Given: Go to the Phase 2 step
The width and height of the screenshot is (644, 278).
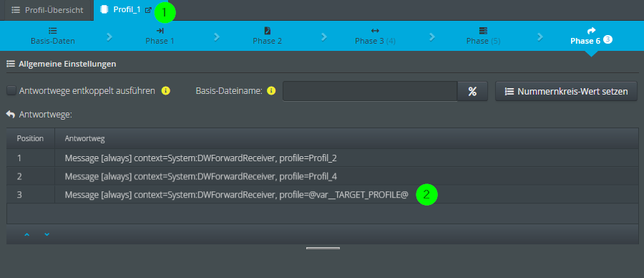Looking at the screenshot, I should click(x=268, y=36).
